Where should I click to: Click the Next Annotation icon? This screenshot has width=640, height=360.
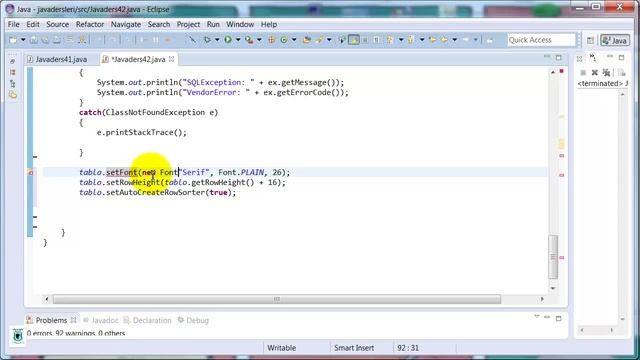[x=389, y=40]
